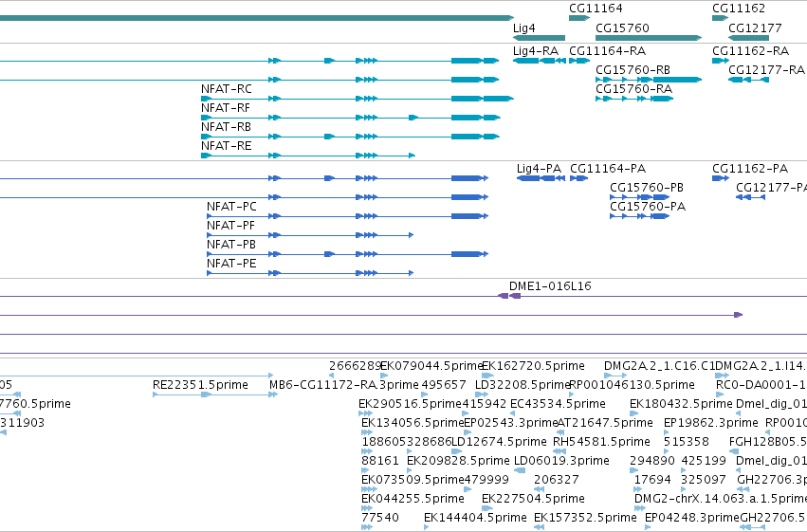Select the EC43534.5prime EST label
The image size is (807, 532).
558,404
